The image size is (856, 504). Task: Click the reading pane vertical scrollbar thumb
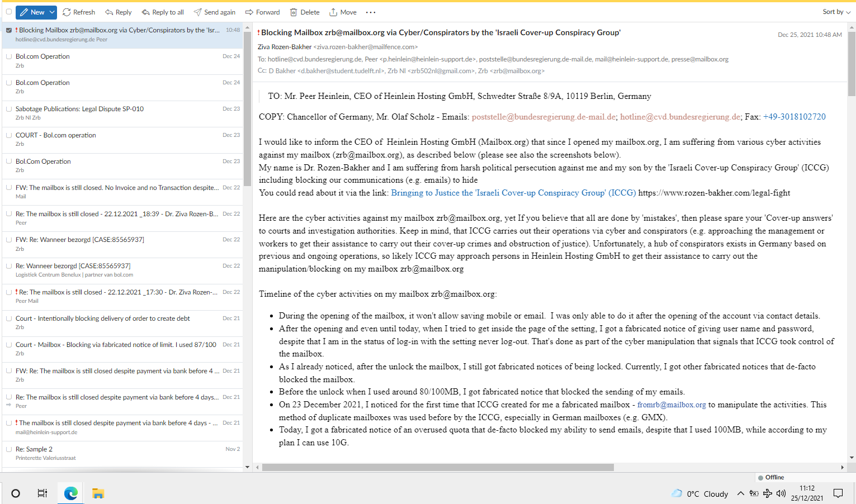(x=852, y=63)
